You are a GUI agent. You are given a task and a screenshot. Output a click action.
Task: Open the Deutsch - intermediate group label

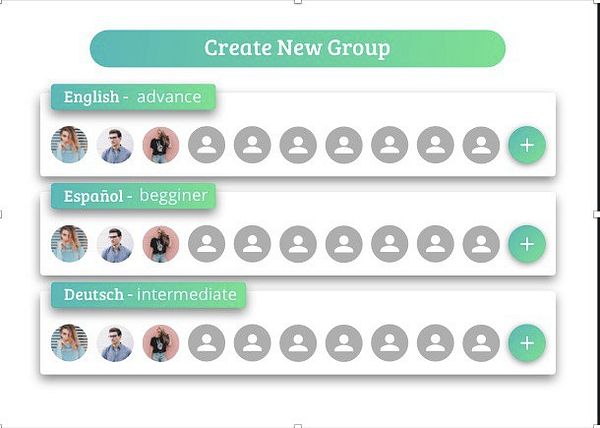(x=148, y=295)
